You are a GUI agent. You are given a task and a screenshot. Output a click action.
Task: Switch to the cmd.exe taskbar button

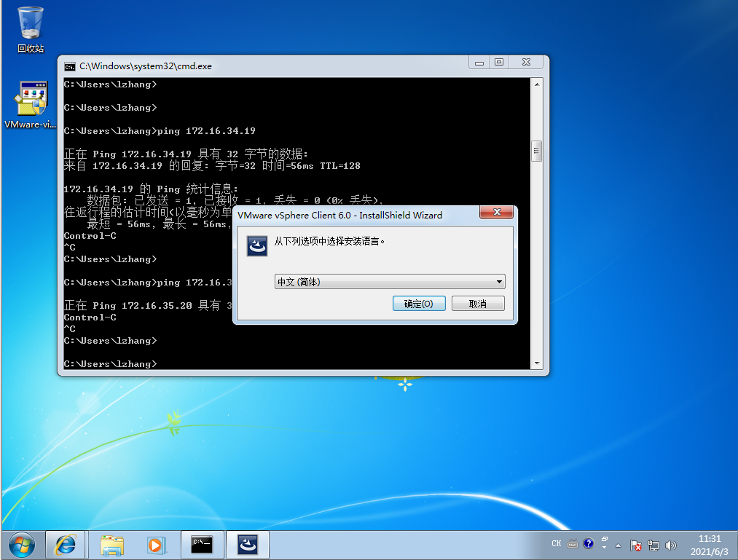(202, 545)
